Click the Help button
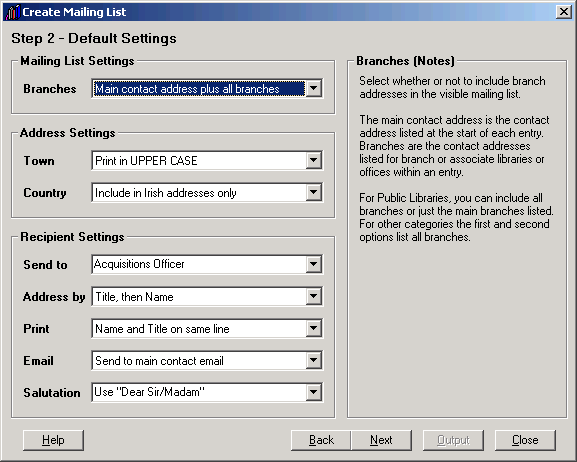This screenshot has height=462, width=577. click(x=53, y=440)
